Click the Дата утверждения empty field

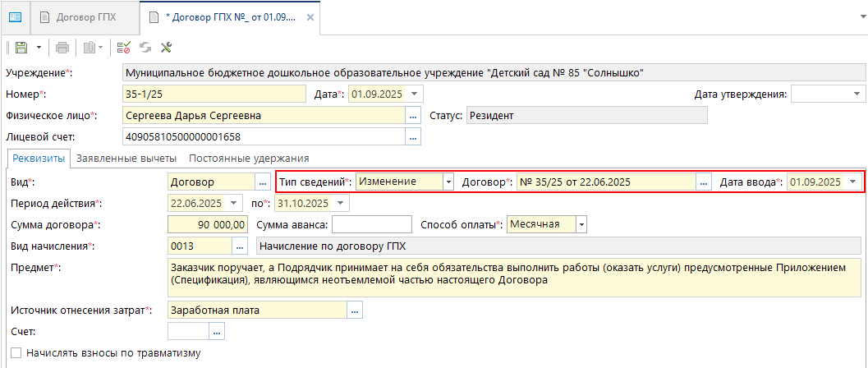820,94
